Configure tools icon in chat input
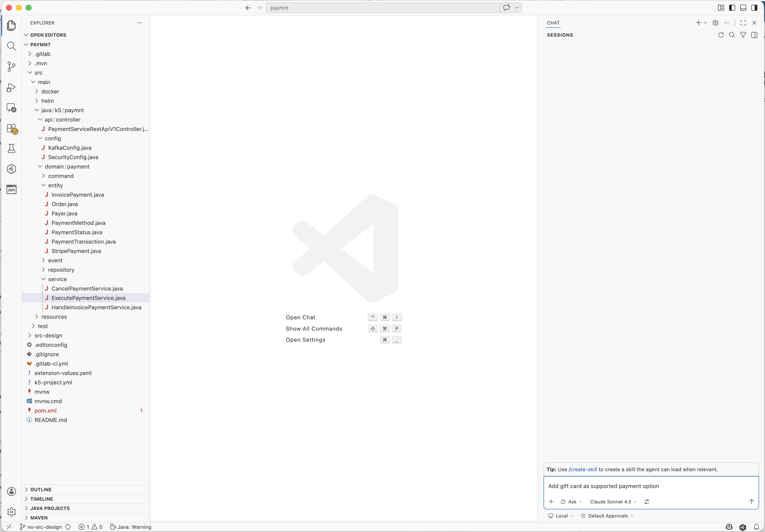 click(x=647, y=502)
